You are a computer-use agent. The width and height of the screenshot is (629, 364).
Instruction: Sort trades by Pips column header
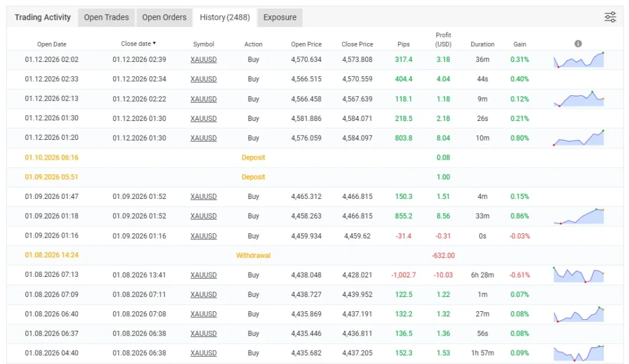coord(402,44)
